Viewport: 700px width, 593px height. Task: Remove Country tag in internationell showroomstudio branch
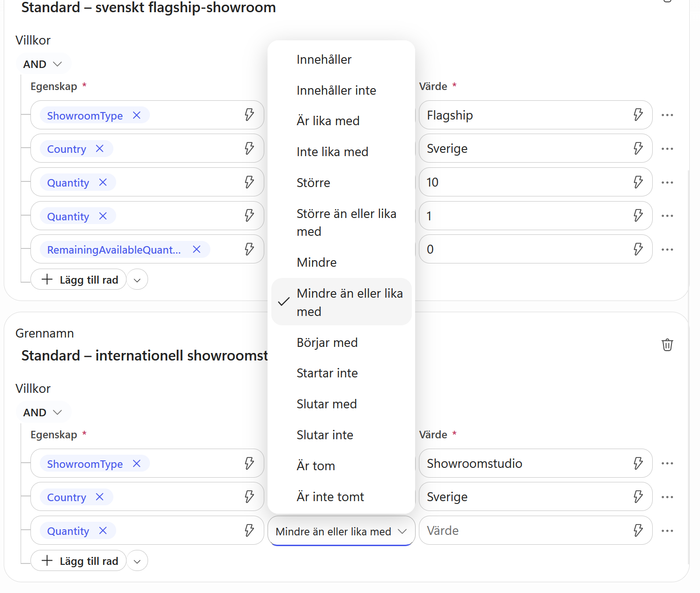[x=100, y=497]
